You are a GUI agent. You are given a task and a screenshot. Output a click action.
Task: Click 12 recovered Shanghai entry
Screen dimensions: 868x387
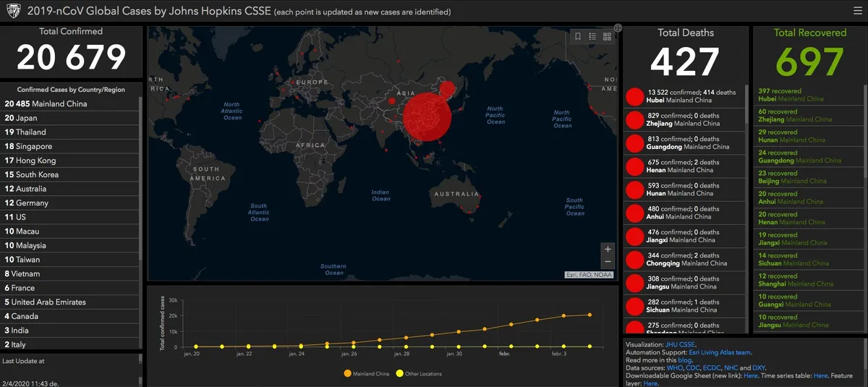tap(807, 280)
